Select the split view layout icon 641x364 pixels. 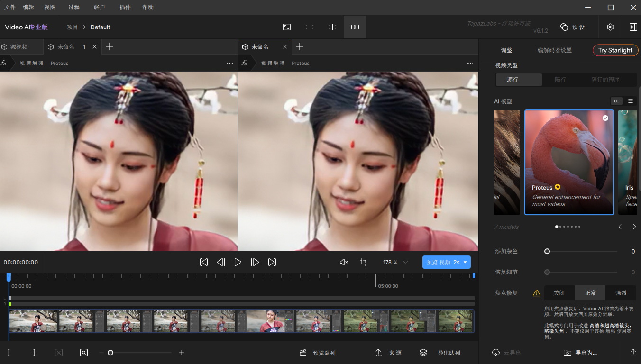click(x=332, y=27)
